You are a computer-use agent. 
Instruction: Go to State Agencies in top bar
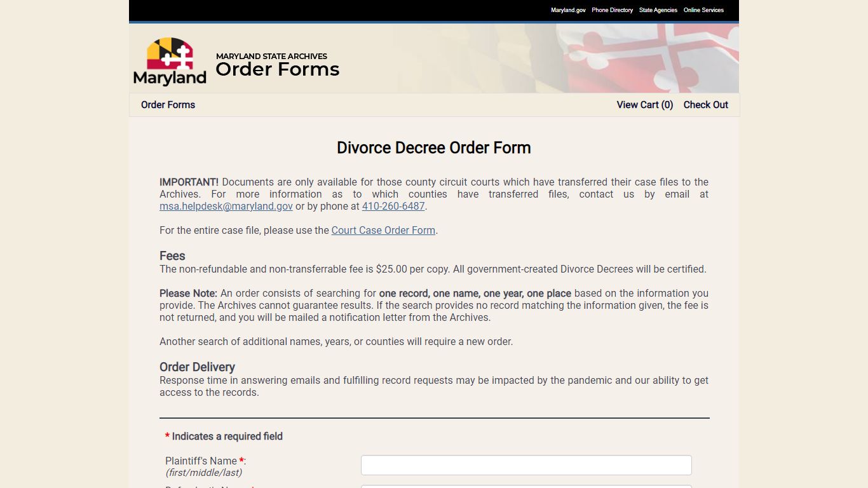point(658,10)
